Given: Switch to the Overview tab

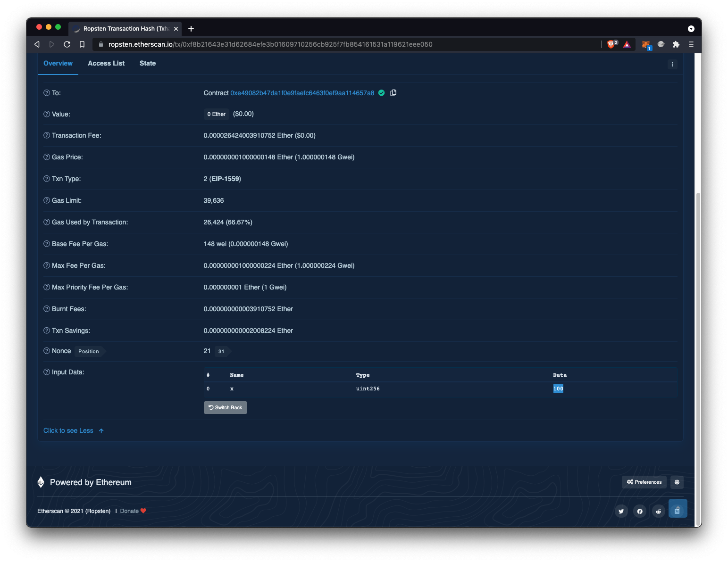Looking at the screenshot, I should point(58,63).
